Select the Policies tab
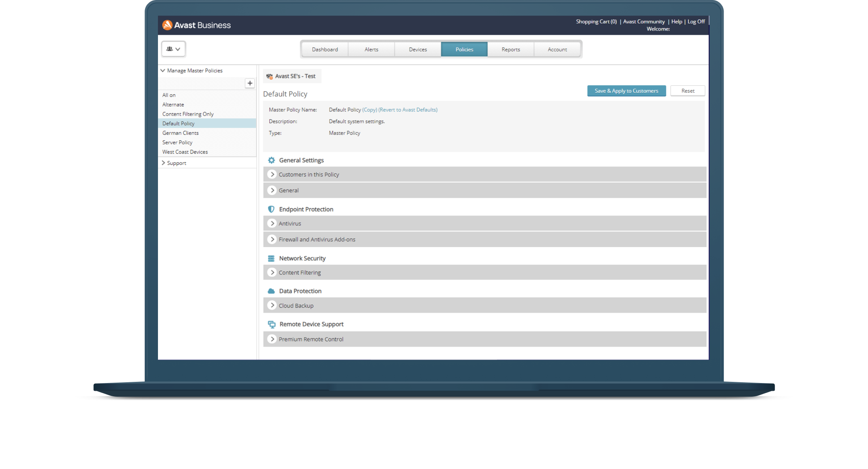 pos(464,49)
